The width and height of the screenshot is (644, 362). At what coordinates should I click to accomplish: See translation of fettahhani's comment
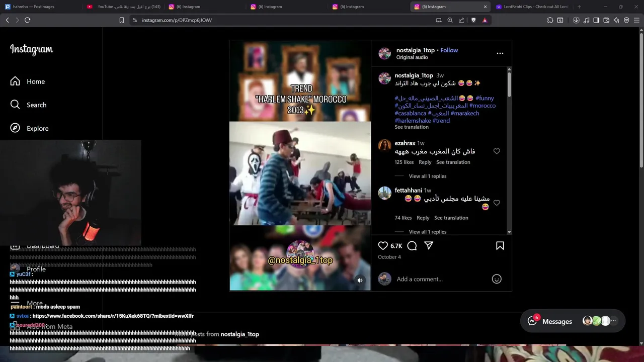[451, 218]
